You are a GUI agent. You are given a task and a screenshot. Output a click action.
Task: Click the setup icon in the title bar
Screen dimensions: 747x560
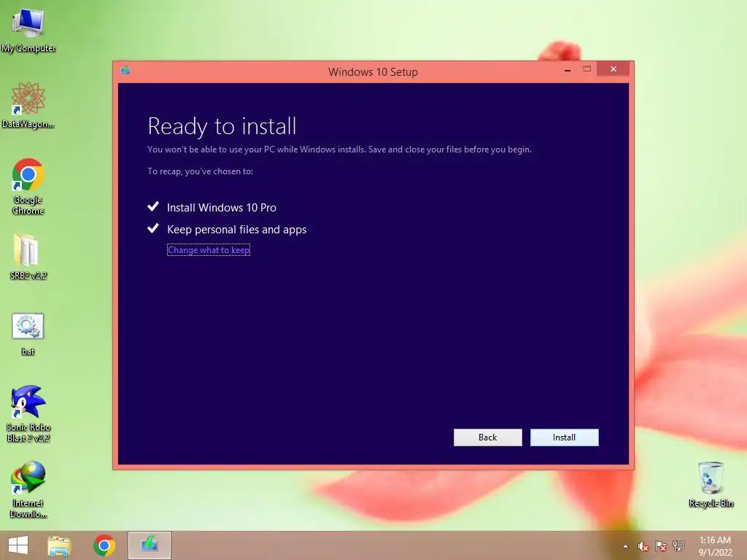(x=125, y=71)
